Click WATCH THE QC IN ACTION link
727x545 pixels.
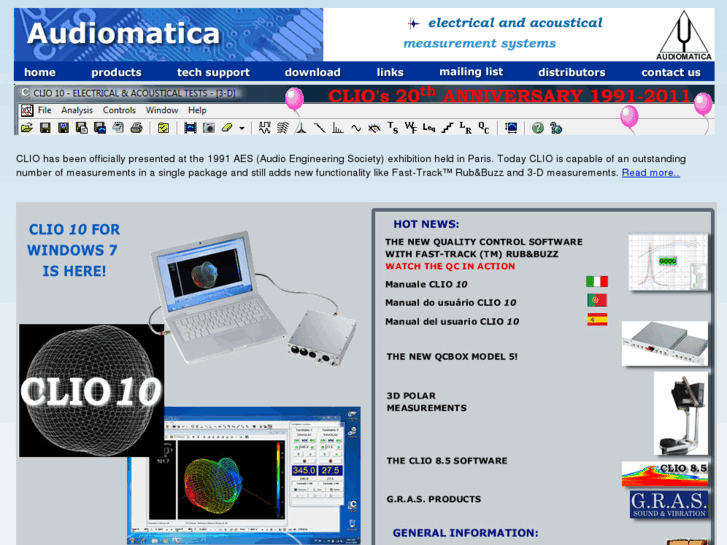[x=450, y=266]
